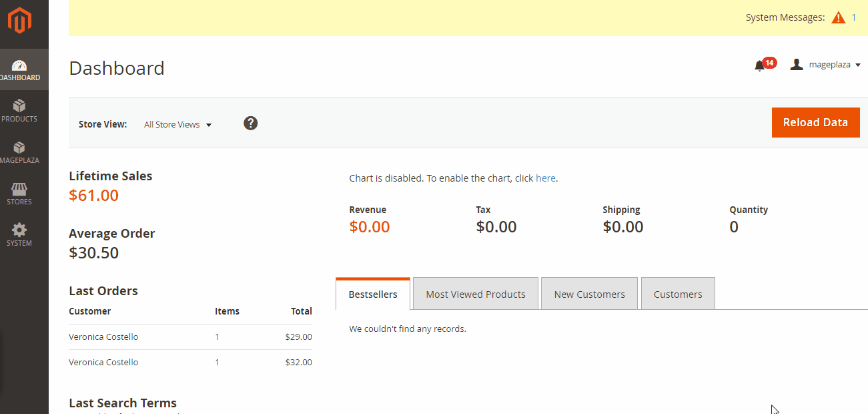Click the help question mark icon
Screen dimensions: 868x414
[x=250, y=124]
